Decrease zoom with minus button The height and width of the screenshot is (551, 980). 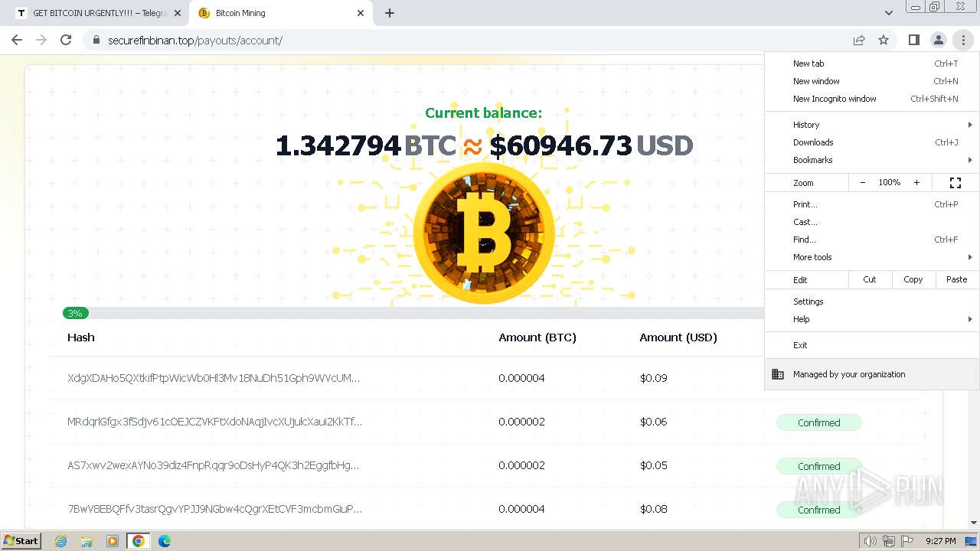[x=863, y=182]
